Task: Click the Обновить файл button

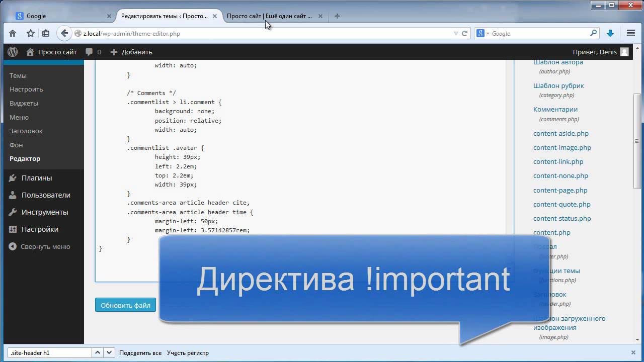Action: (x=125, y=305)
